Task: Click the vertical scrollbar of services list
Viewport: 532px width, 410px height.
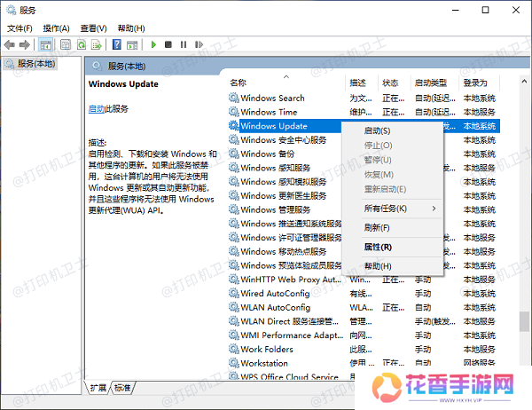Action: point(524,222)
